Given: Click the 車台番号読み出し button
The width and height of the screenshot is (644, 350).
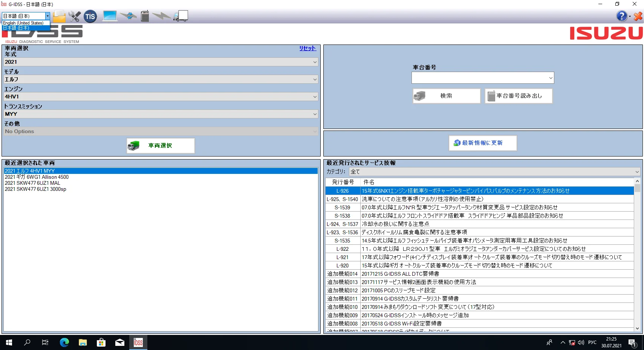Looking at the screenshot, I should click(x=519, y=96).
